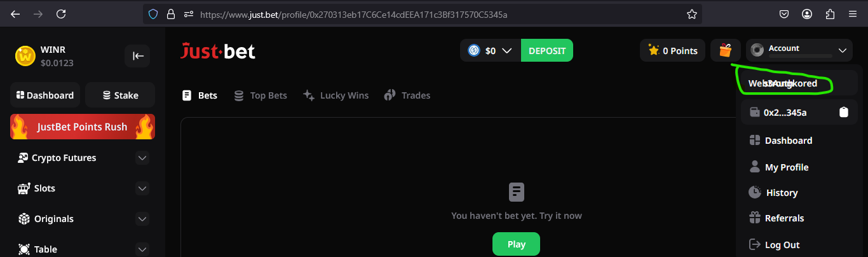The height and width of the screenshot is (257, 868).
Task: Open the $0 balance dropdown
Action: (490, 51)
